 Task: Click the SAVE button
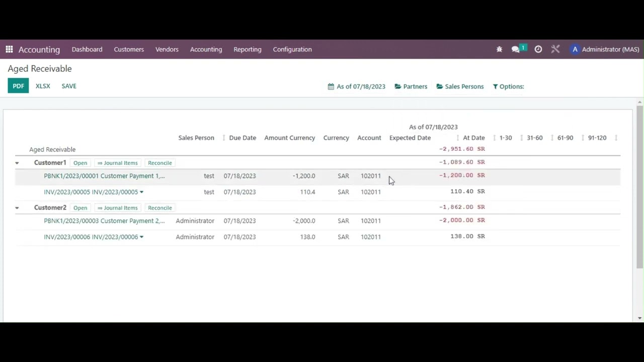[69, 86]
